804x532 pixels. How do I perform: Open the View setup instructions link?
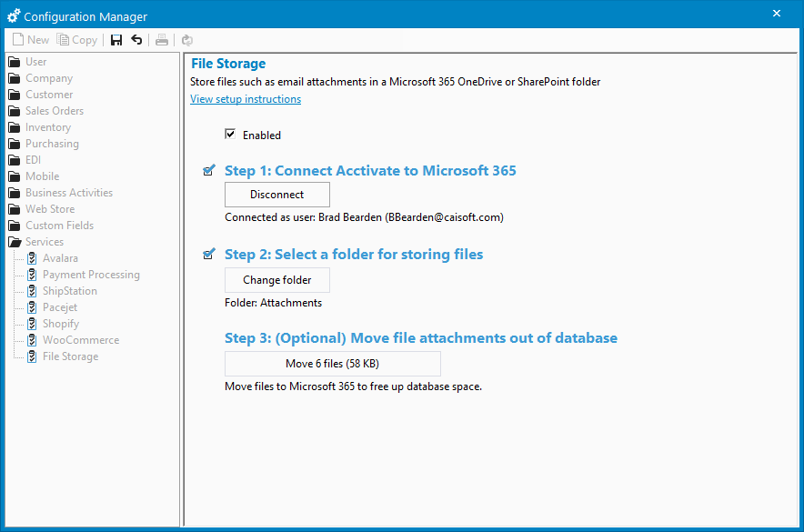(245, 99)
